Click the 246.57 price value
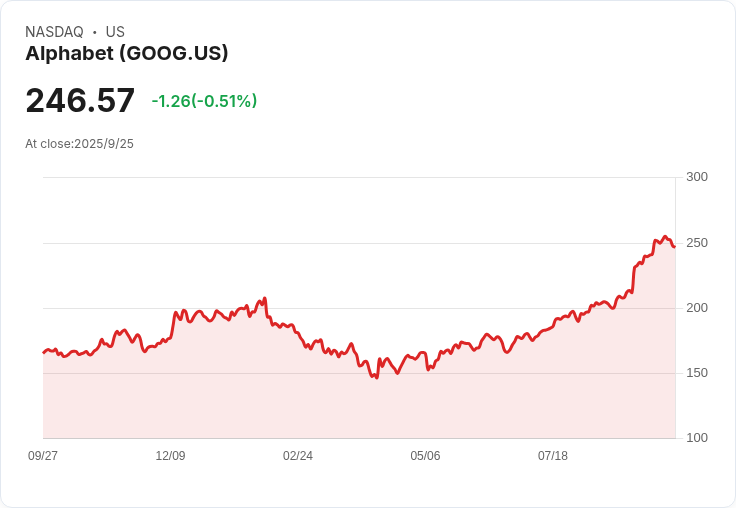The height and width of the screenshot is (508, 736). pos(80,101)
